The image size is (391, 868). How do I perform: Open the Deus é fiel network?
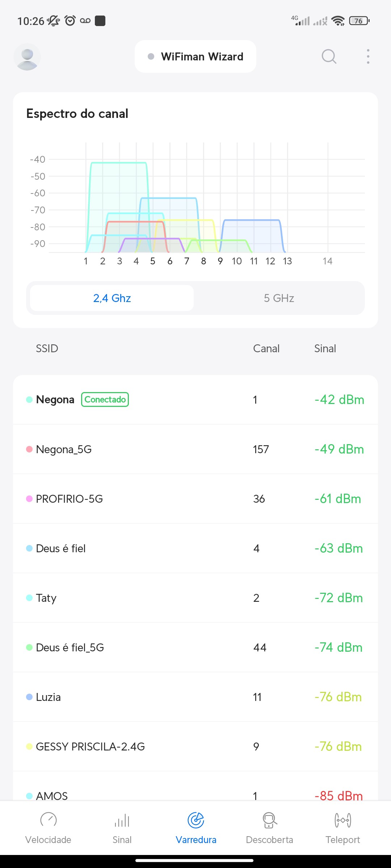click(195, 548)
